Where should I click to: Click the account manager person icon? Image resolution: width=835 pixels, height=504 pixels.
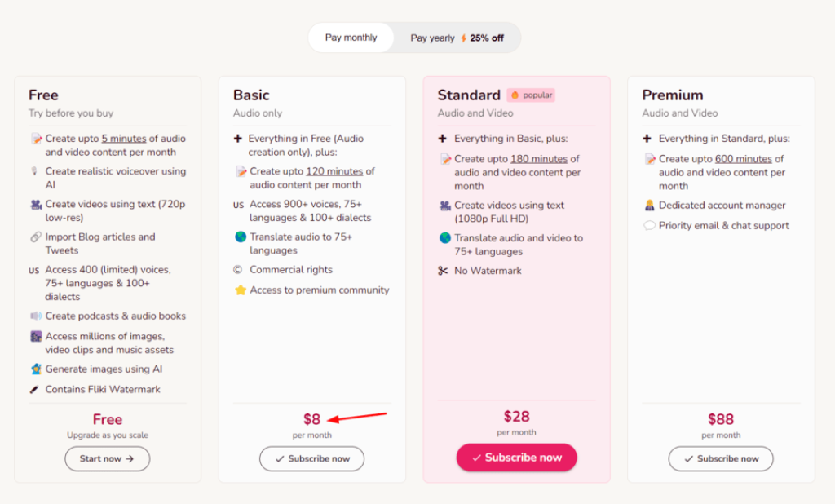(649, 206)
